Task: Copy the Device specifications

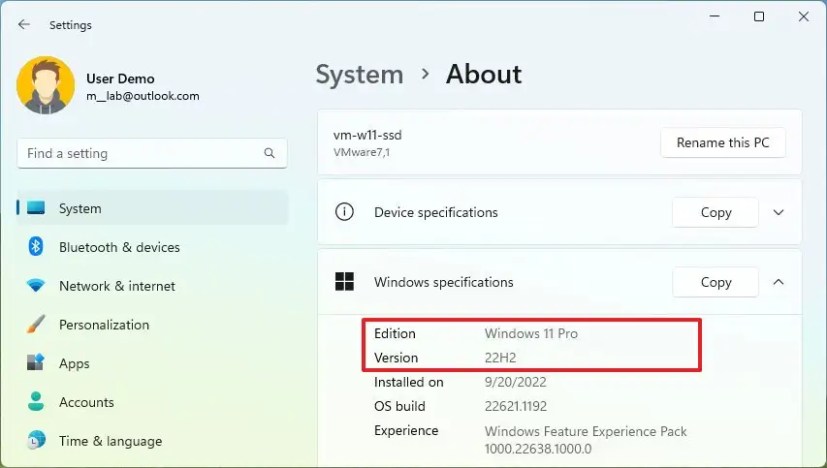Action: 716,212
